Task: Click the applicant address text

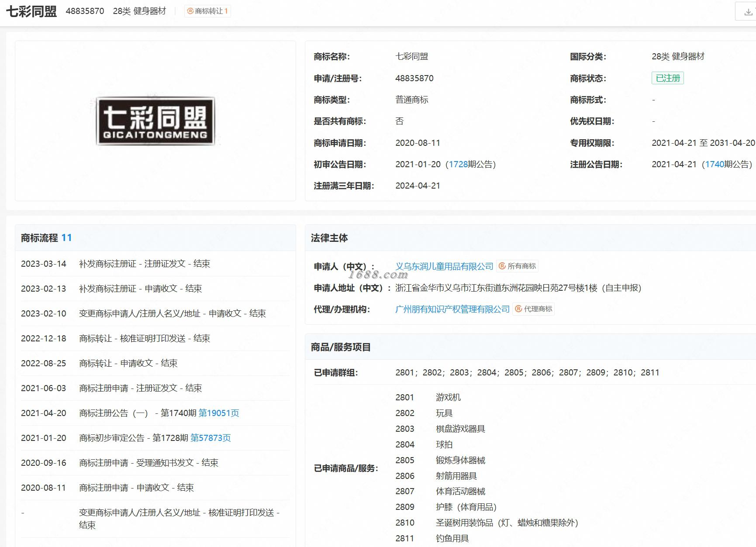Action: coord(518,288)
